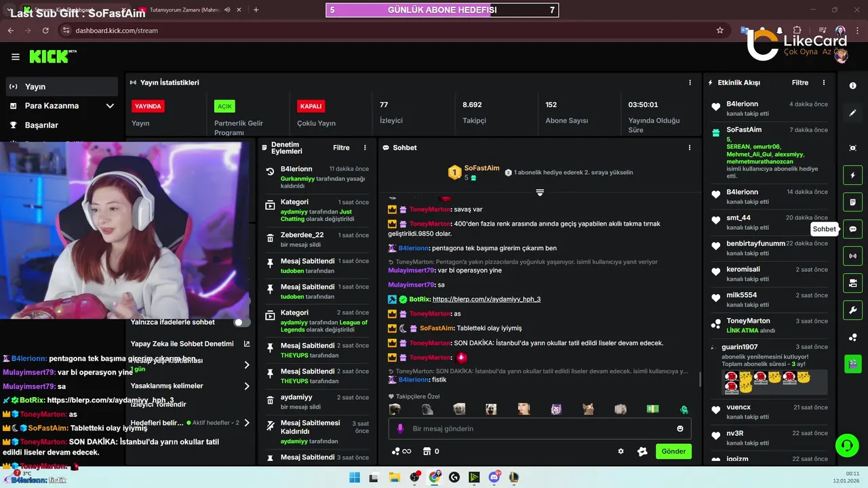Click the wrench tools icon in right sidebar
The image size is (868, 488).
click(852, 310)
